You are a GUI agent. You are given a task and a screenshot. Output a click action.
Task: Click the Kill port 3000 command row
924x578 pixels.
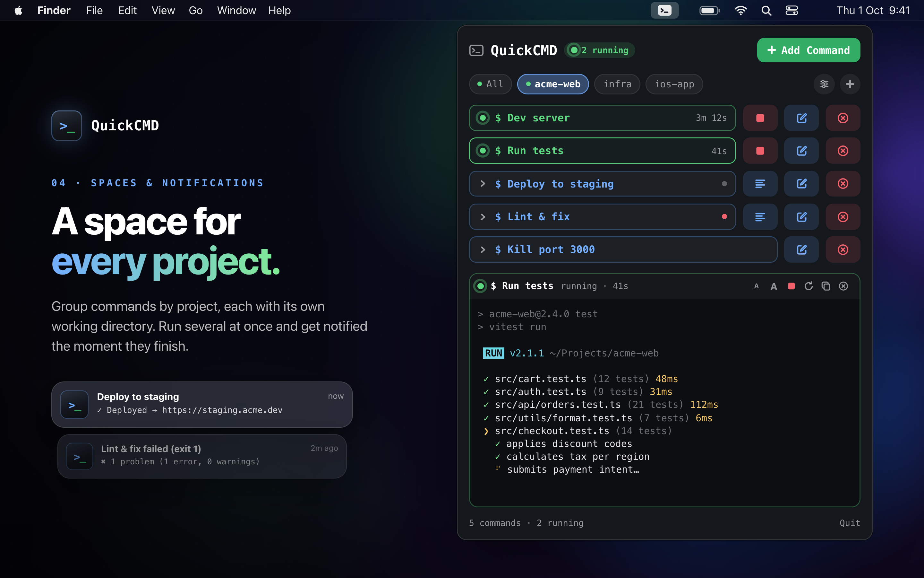[623, 250]
